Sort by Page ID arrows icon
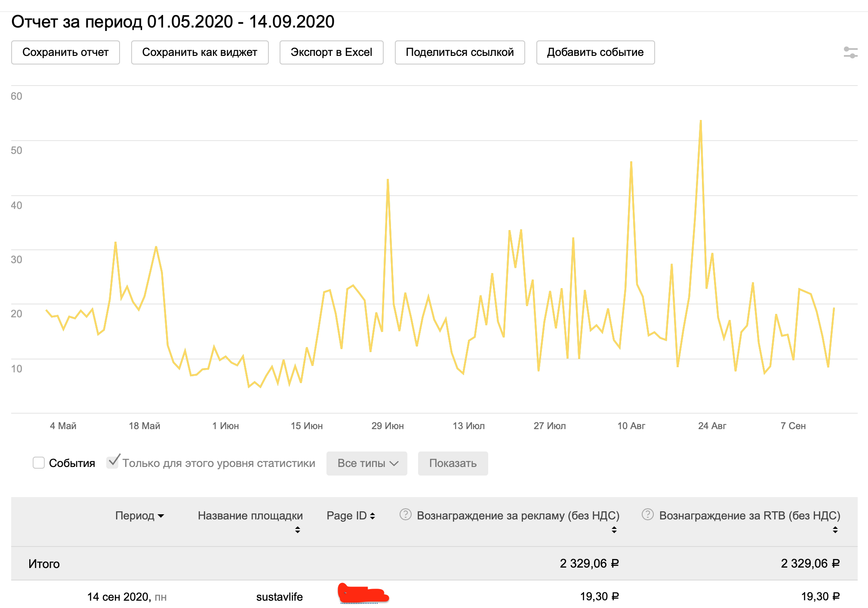Screen dimensions: 868x608 coord(372,516)
